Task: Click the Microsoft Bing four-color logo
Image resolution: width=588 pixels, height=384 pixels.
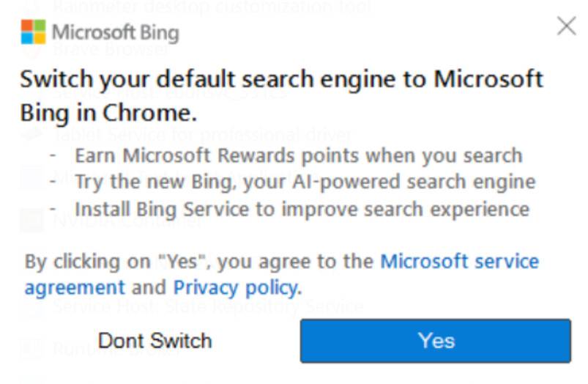Action: click(x=33, y=32)
